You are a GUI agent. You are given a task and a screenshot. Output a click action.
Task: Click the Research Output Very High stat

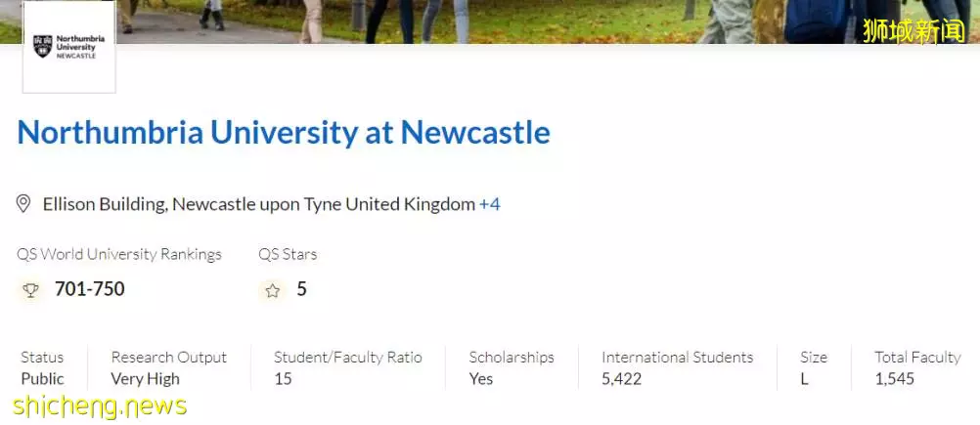(169, 367)
